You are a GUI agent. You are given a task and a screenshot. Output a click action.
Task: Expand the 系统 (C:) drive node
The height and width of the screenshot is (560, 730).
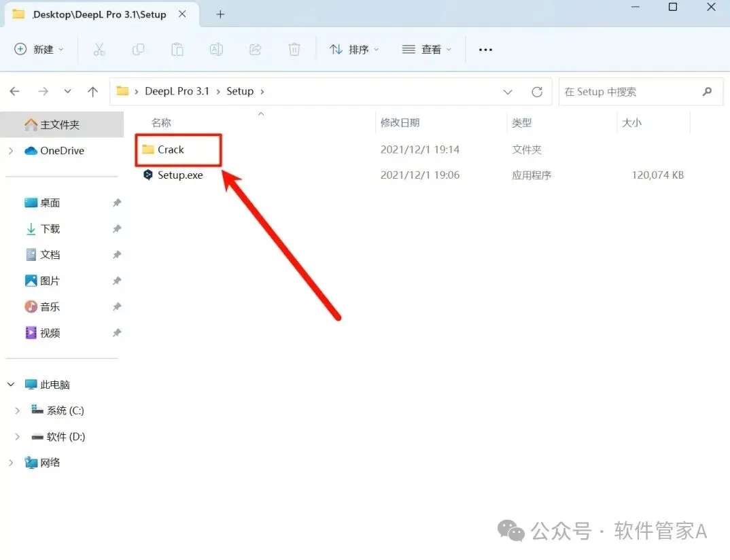coord(17,410)
